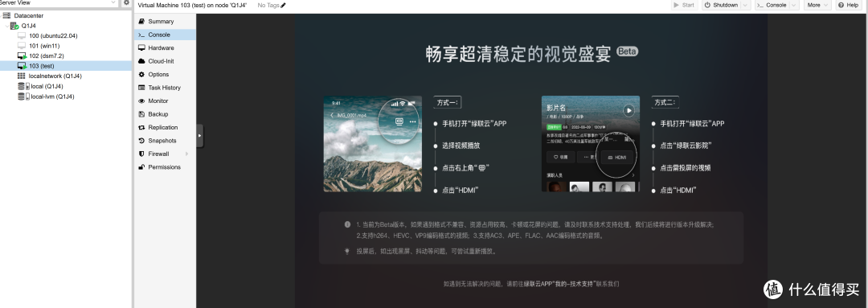
Task: Open the Permissions tab
Action: pyautogui.click(x=165, y=167)
